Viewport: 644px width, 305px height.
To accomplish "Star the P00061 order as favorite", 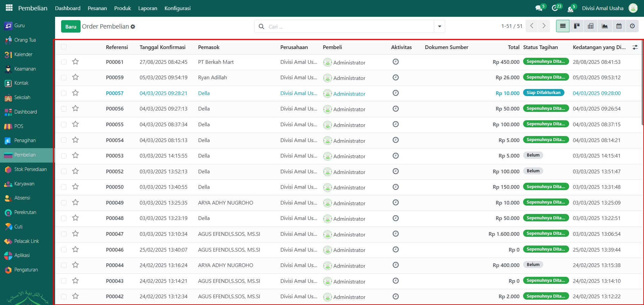I will pos(76,62).
